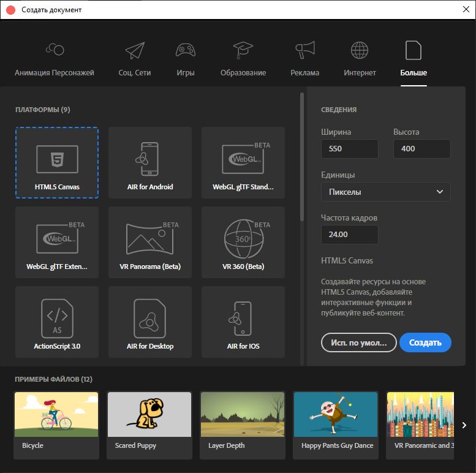The height and width of the screenshot is (473, 476).
Task: Click the Больше blank page icon
Action: click(414, 50)
